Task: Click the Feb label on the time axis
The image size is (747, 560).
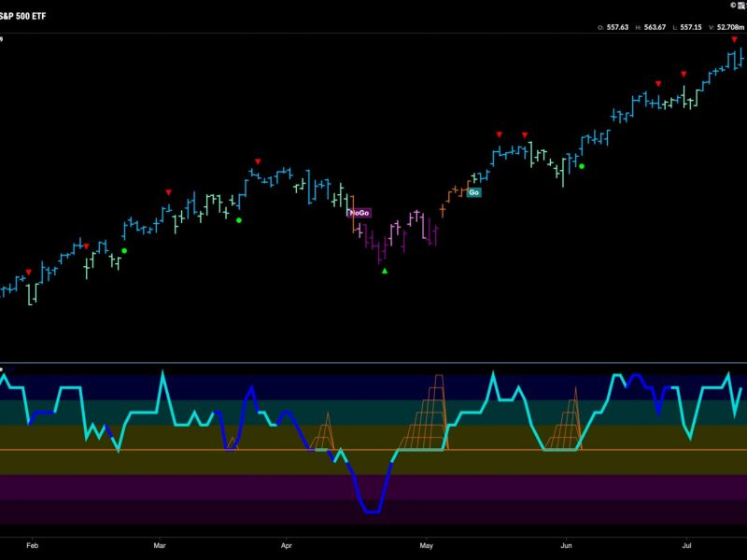Action: pos(32,545)
